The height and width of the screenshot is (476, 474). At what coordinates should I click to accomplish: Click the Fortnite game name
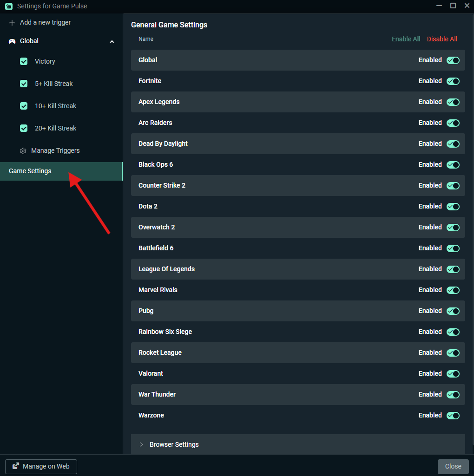click(x=150, y=81)
